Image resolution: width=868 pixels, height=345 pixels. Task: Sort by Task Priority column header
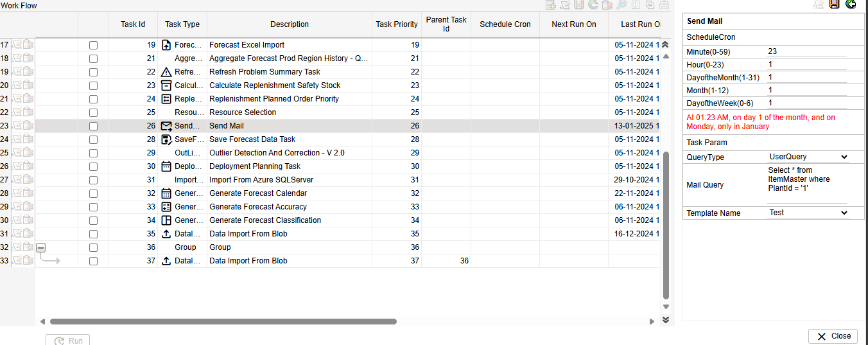point(396,24)
